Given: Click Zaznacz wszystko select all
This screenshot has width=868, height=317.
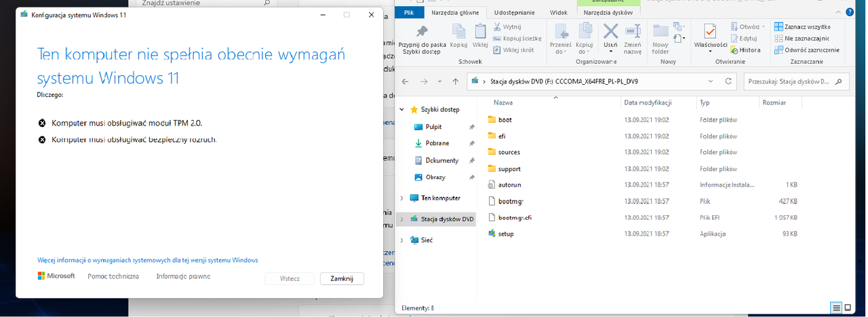Looking at the screenshot, I should pos(802,26).
